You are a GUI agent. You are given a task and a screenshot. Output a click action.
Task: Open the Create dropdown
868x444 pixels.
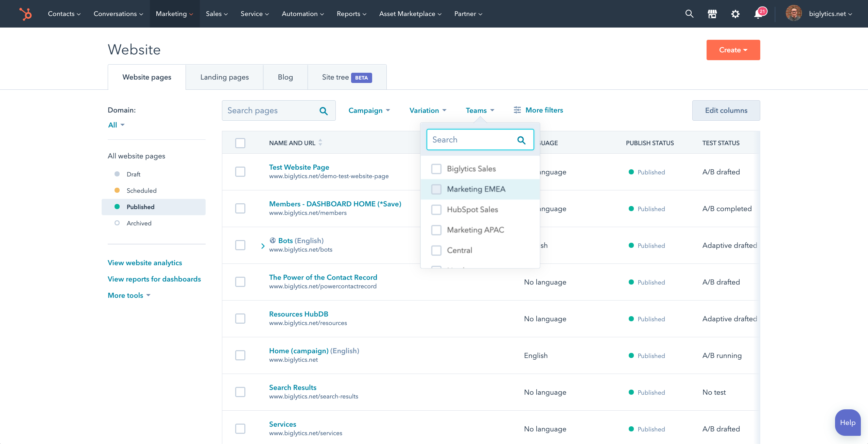tap(733, 50)
